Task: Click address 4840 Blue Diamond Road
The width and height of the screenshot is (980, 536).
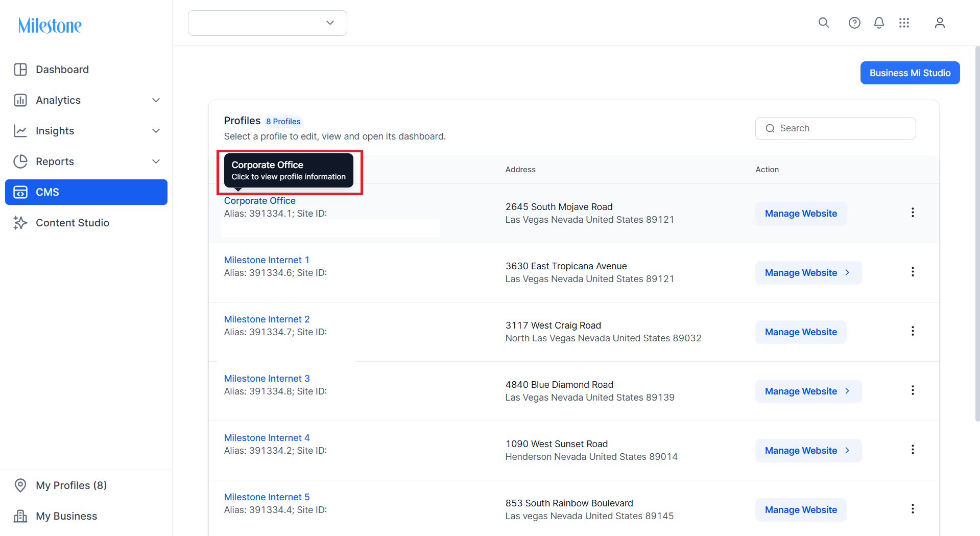Action: [559, 385]
